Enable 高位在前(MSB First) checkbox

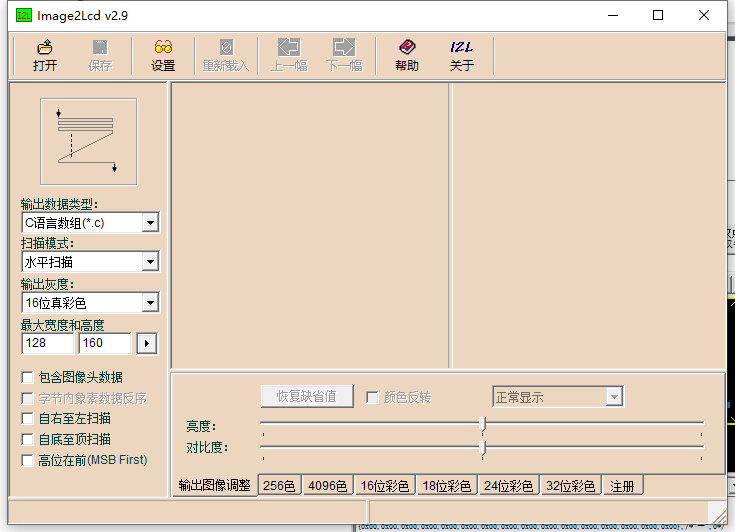click(x=28, y=460)
